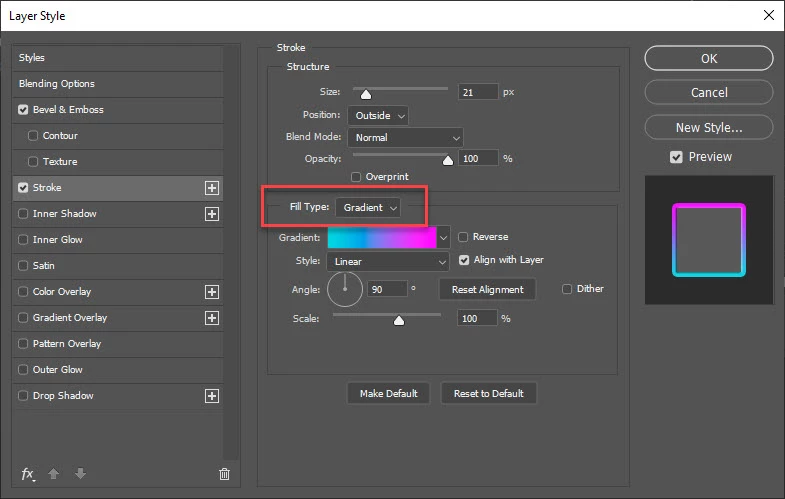The height and width of the screenshot is (499, 785).
Task: Enable Inner Glow checkbox
Action: [x=23, y=240]
